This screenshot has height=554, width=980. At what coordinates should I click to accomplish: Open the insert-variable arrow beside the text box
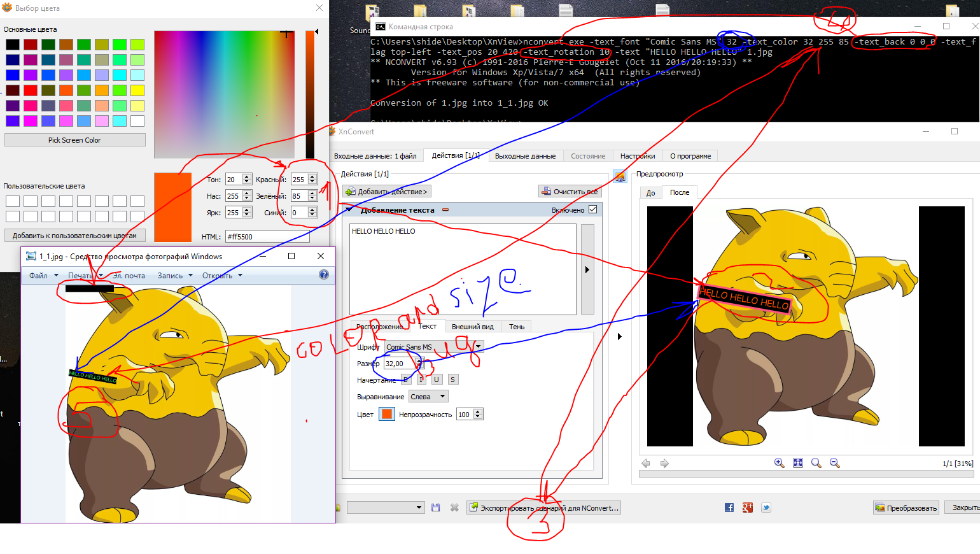[587, 269]
